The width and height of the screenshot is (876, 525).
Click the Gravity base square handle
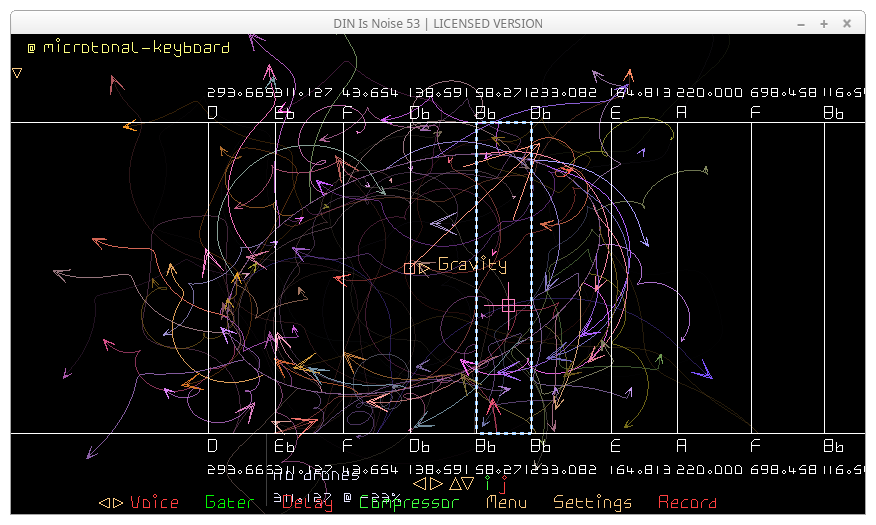click(x=409, y=268)
